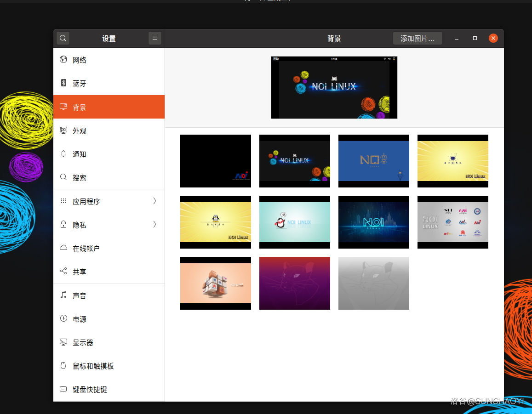Click the music note icon for 声音
Screen dimensions: 532x414
[63, 295]
